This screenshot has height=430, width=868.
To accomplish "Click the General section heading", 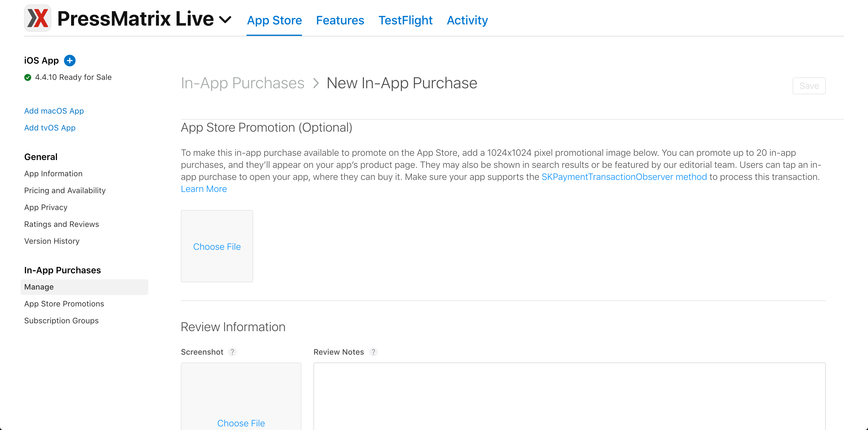I will [x=41, y=157].
